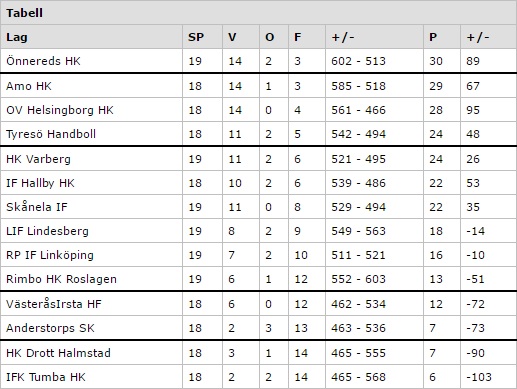Viewport: 517px width, 389px height.
Task: Click the Tabell title bar
Action: click(x=258, y=13)
